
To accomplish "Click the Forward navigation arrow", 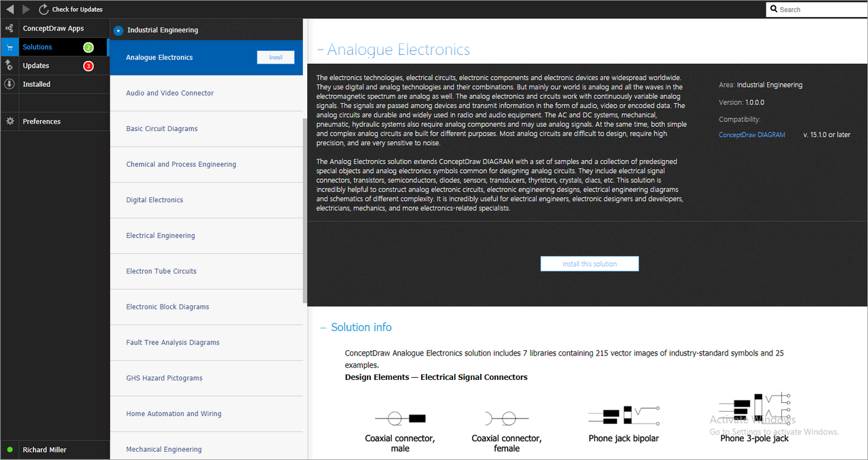I will pyautogui.click(x=26, y=9).
